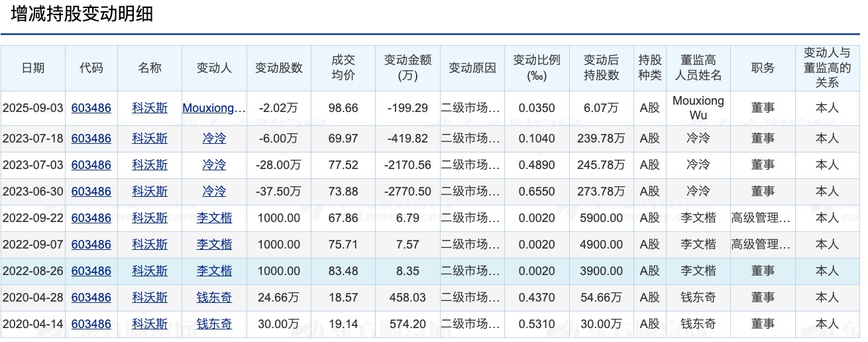
Task: Click 科沃斯 name link in 2025-09-03 row
Action: [150, 108]
